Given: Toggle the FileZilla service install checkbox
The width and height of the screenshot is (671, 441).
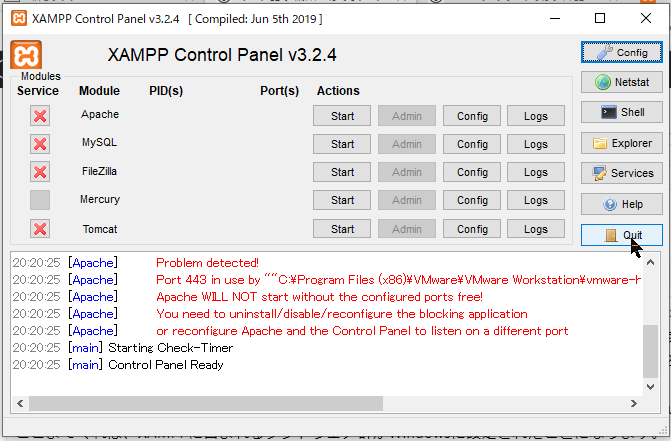Looking at the screenshot, I should click(40, 172).
